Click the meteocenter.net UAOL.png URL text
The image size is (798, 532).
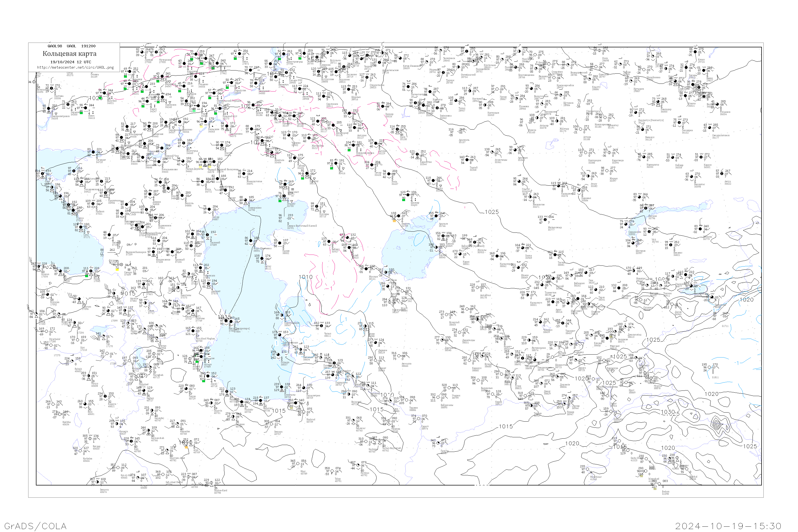pos(75,67)
